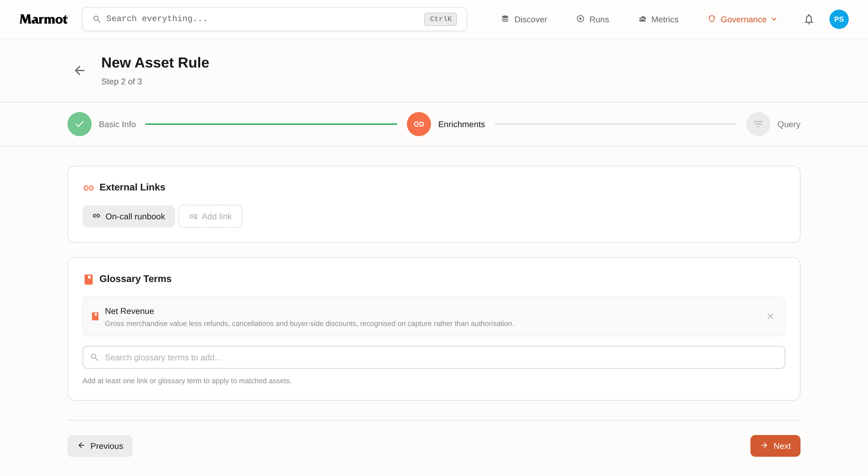Click the Enrichments step circle icon
Image resolution: width=868 pixels, height=476 pixels.
(419, 124)
